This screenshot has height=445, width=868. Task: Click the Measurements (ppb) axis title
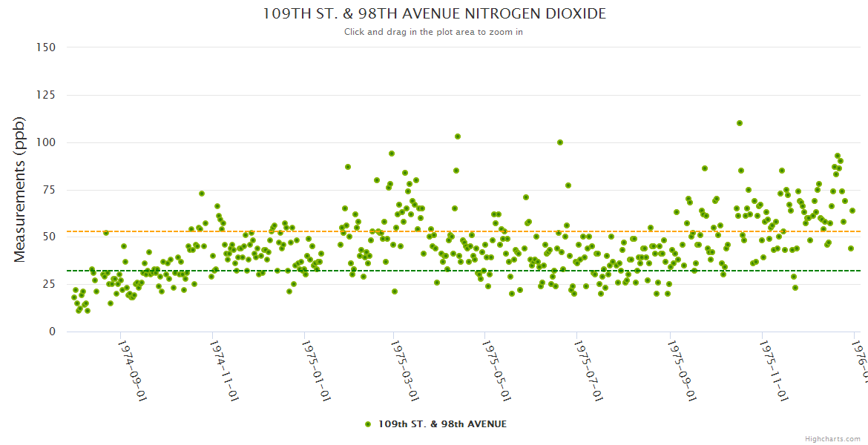coord(20,189)
